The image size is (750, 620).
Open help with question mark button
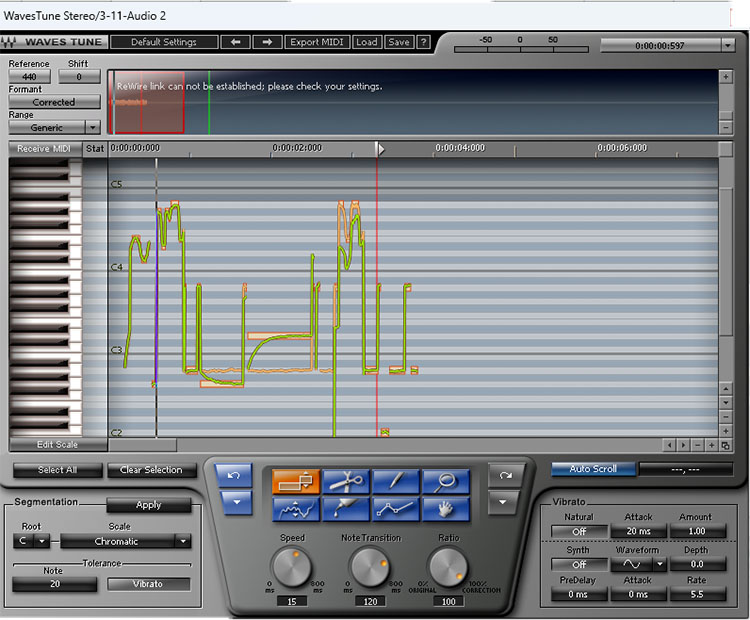[x=423, y=42]
